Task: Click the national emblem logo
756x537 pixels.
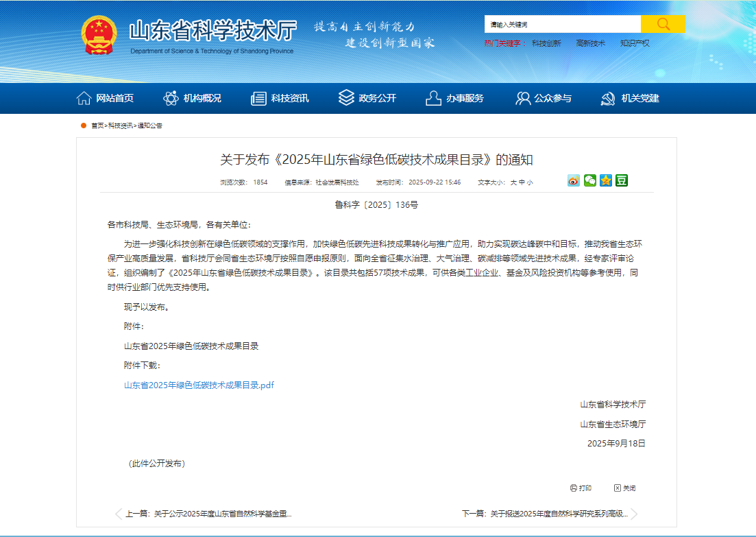Action: [x=99, y=35]
